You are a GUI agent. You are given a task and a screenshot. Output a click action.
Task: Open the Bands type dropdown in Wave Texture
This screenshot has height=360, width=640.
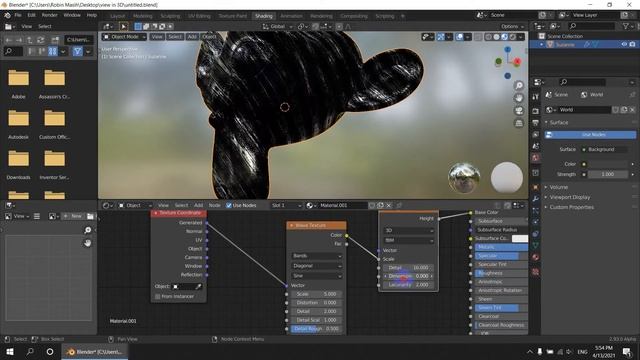[x=317, y=256]
